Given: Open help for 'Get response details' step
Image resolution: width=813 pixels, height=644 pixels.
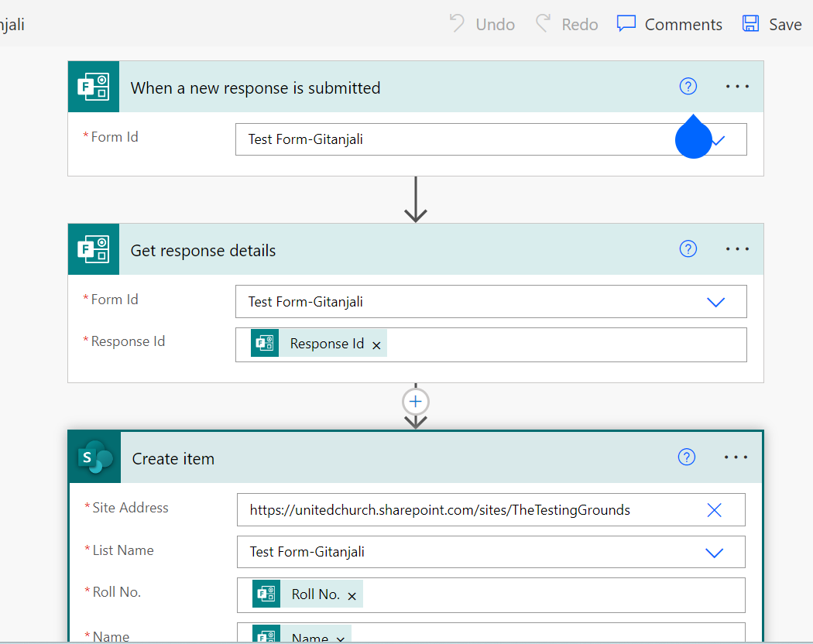Looking at the screenshot, I should click(x=688, y=248).
